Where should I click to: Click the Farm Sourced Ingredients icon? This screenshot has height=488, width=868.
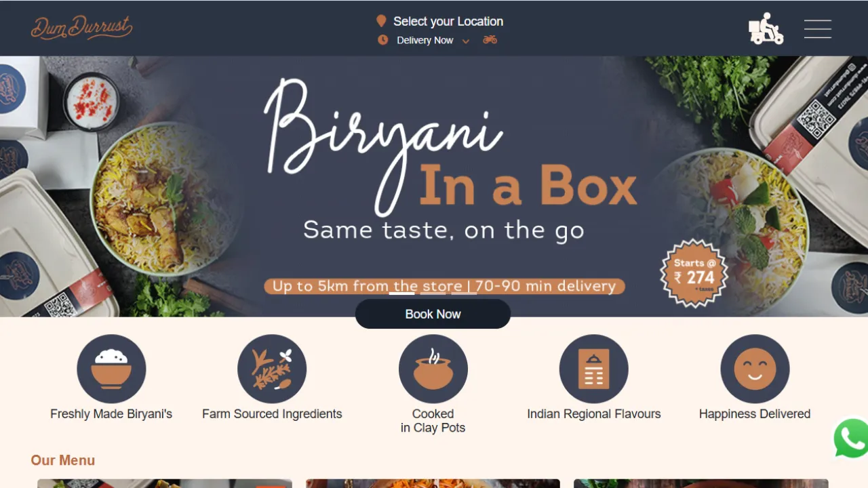point(272,369)
